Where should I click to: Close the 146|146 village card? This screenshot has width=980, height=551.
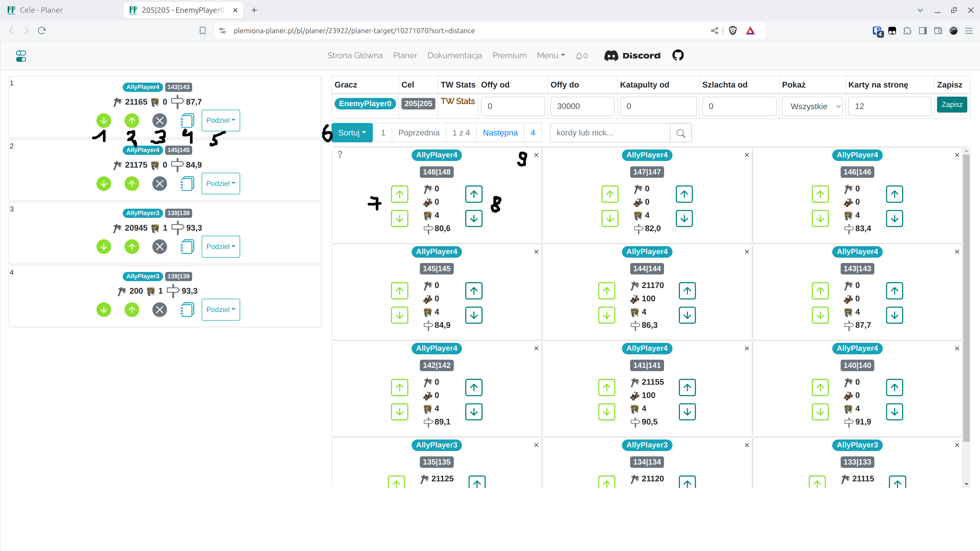point(957,155)
